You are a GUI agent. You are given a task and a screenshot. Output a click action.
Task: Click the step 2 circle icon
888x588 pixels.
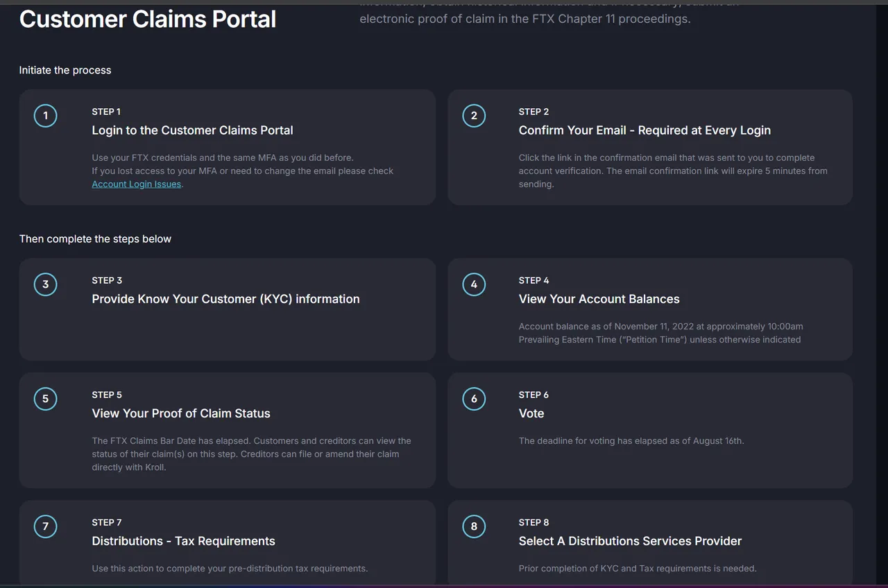pyautogui.click(x=474, y=116)
